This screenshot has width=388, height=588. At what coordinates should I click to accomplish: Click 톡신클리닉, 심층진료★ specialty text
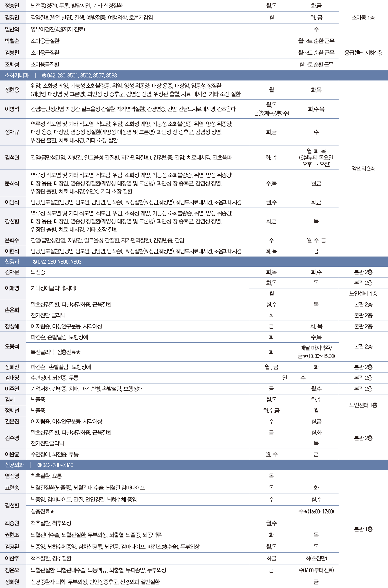tap(56, 352)
